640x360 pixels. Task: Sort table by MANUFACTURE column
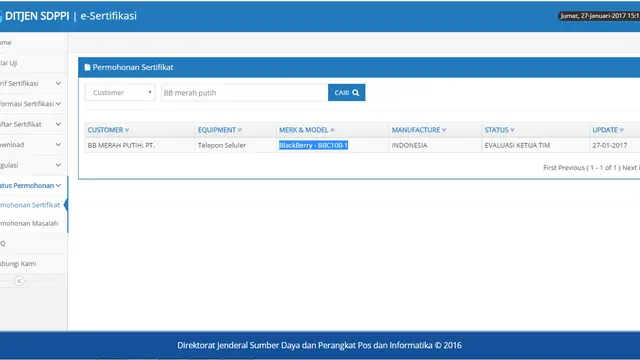(419, 130)
